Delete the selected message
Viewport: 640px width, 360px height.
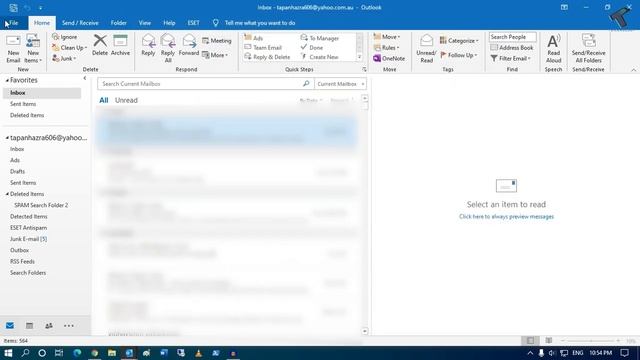click(100, 45)
